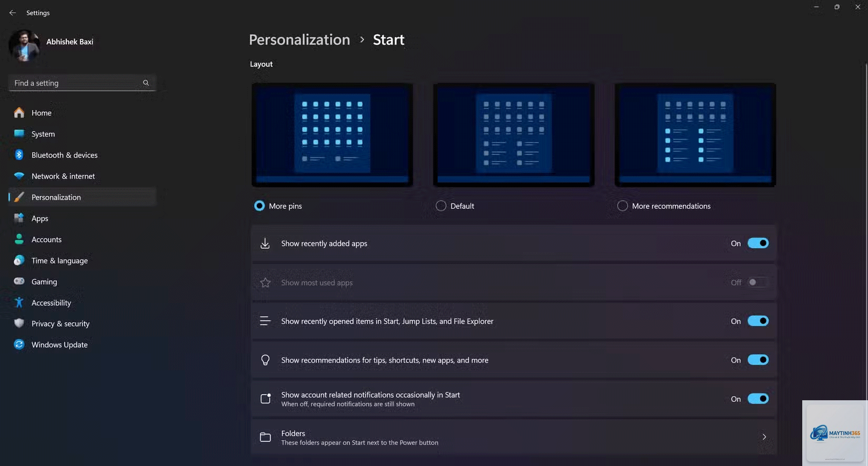This screenshot has height=466, width=868.
Task: Expand Folders with the chevron arrow
Action: coord(764,437)
